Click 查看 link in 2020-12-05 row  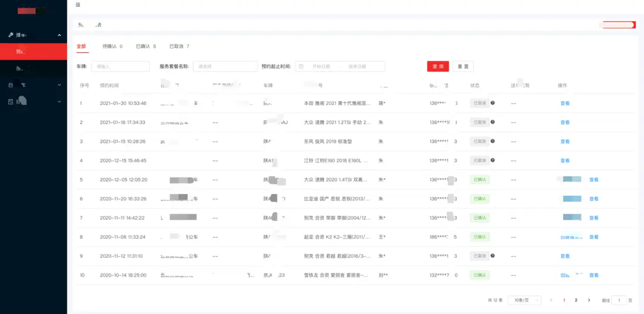(x=594, y=180)
